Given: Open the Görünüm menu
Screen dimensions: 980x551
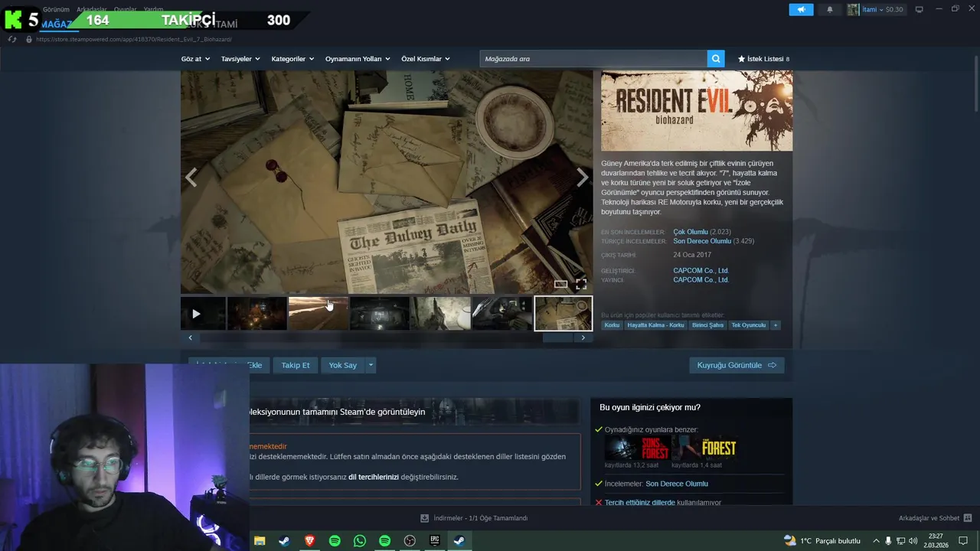Looking at the screenshot, I should point(56,9).
